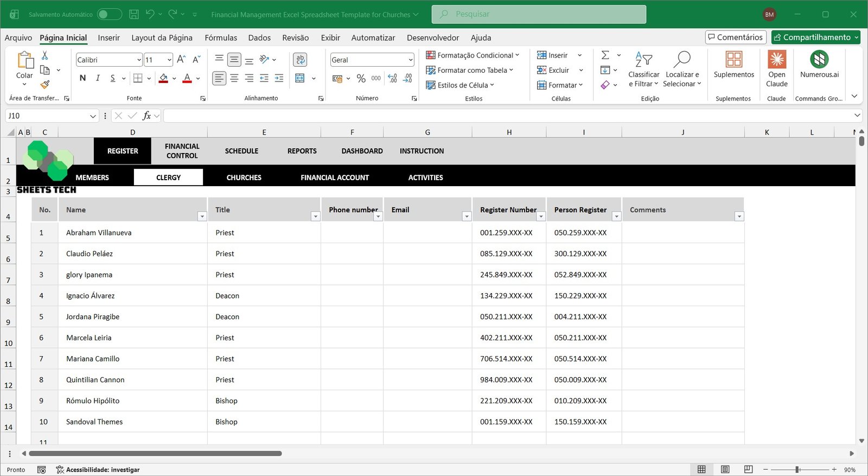Switch to Page Layout view in status bar

(725, 469)
